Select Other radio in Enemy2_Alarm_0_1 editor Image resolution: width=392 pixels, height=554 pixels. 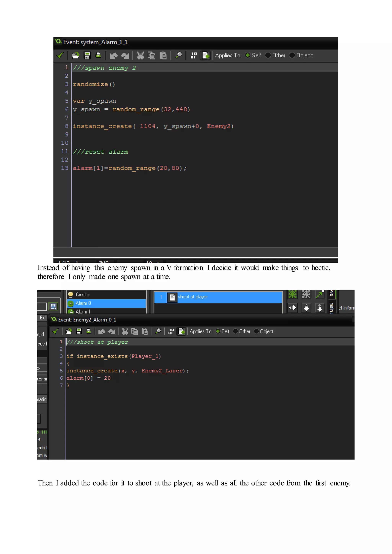(235, 331)
